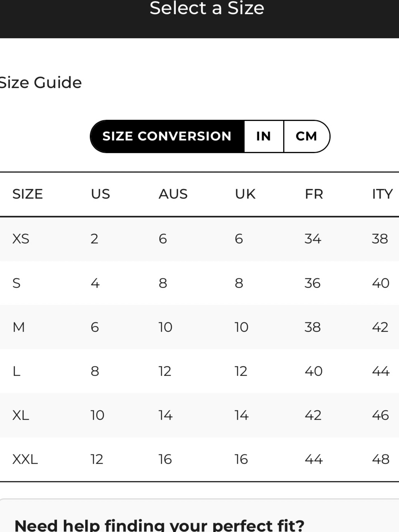Click the Select a Size header
The image size is (399, 532).
tap(207, 8)
